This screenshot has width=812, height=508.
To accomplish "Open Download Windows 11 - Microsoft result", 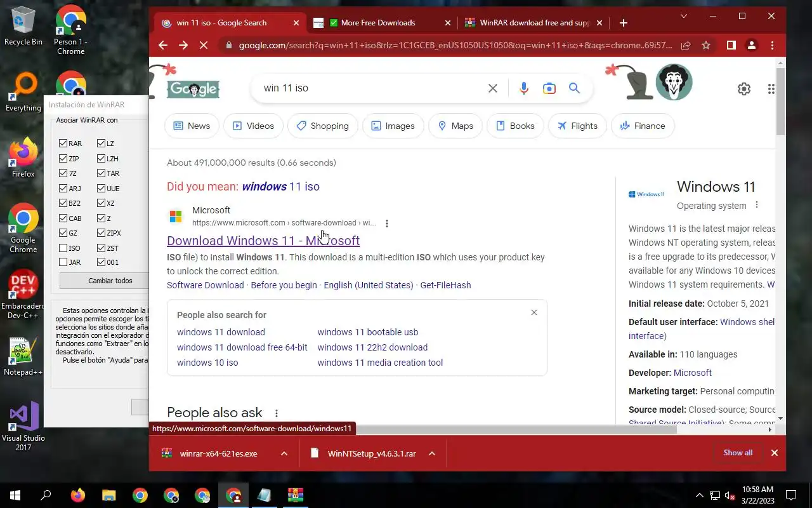I will [263, 241].
